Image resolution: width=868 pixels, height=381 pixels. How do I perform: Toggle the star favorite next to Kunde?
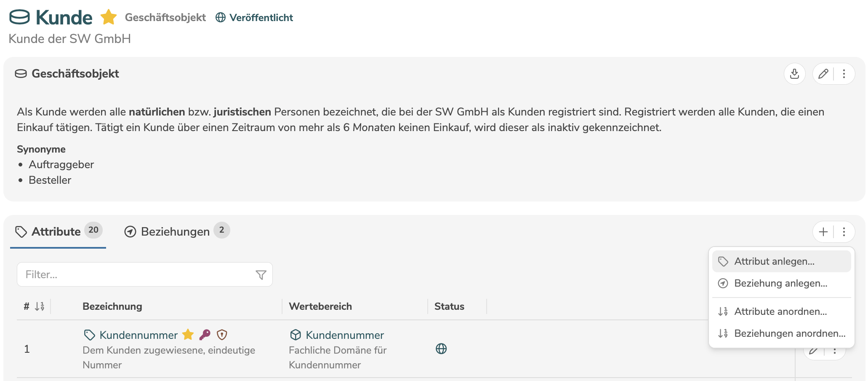click(109, 17)
